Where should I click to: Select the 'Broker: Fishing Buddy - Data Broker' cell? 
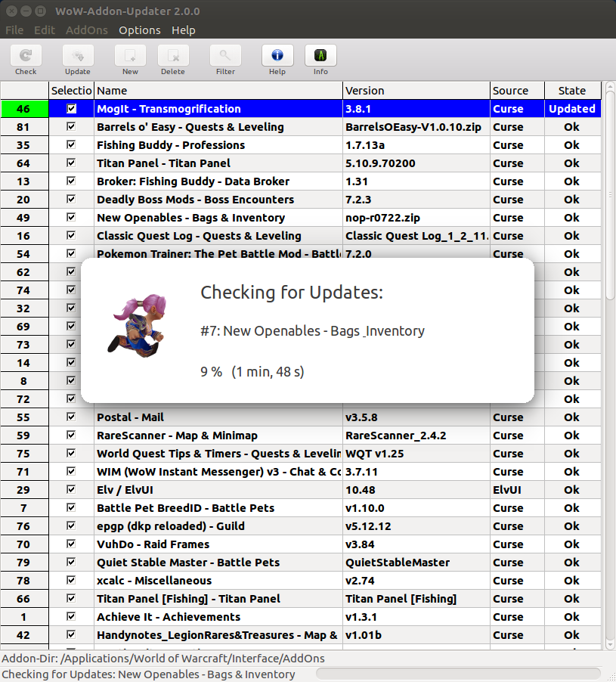(x=218, y=181)
